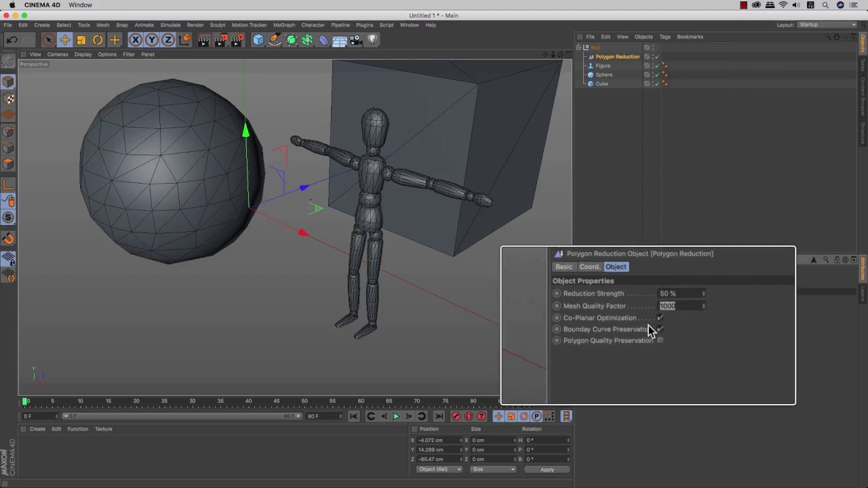Select the Figure object in Object Manager

(x=603, y=66)
